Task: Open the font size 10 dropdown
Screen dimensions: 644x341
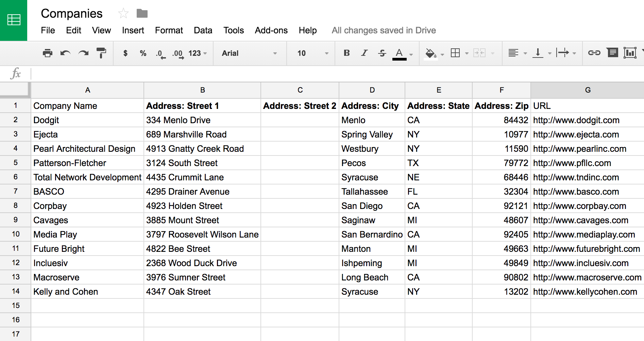Action: click(x=312, y=53)
